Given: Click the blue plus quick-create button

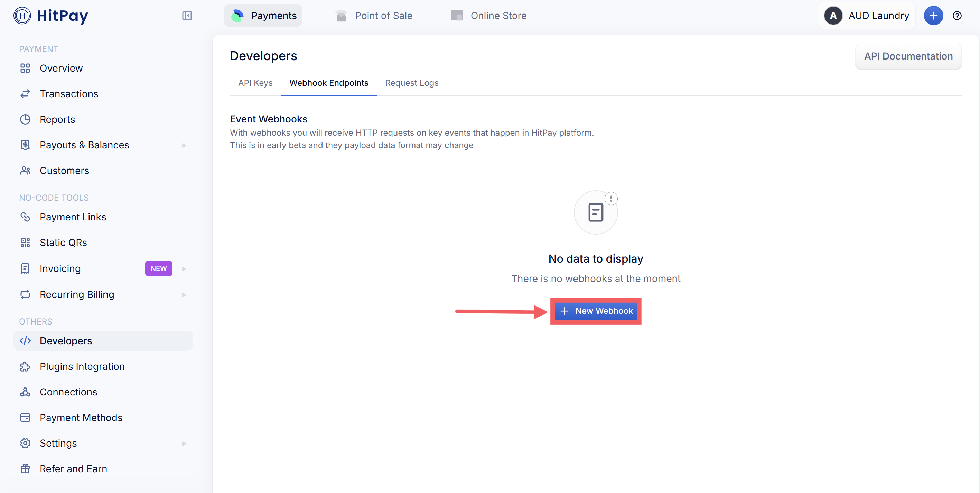Looking at the screenshot, I should click(933, 16).
